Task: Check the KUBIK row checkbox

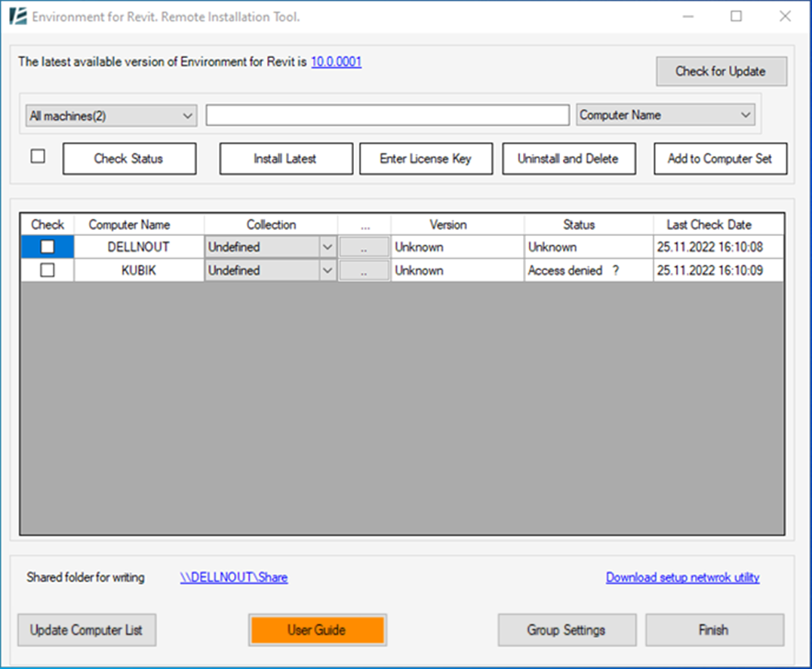Action: (47, 270)
